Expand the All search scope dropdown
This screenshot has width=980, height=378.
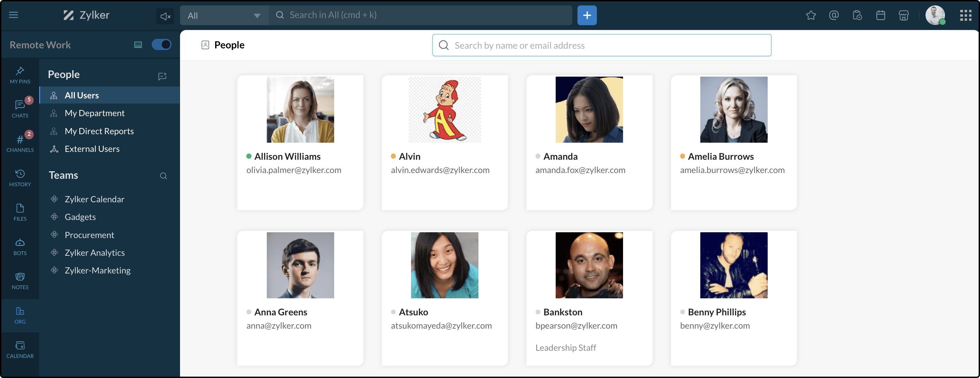point(224,16)
